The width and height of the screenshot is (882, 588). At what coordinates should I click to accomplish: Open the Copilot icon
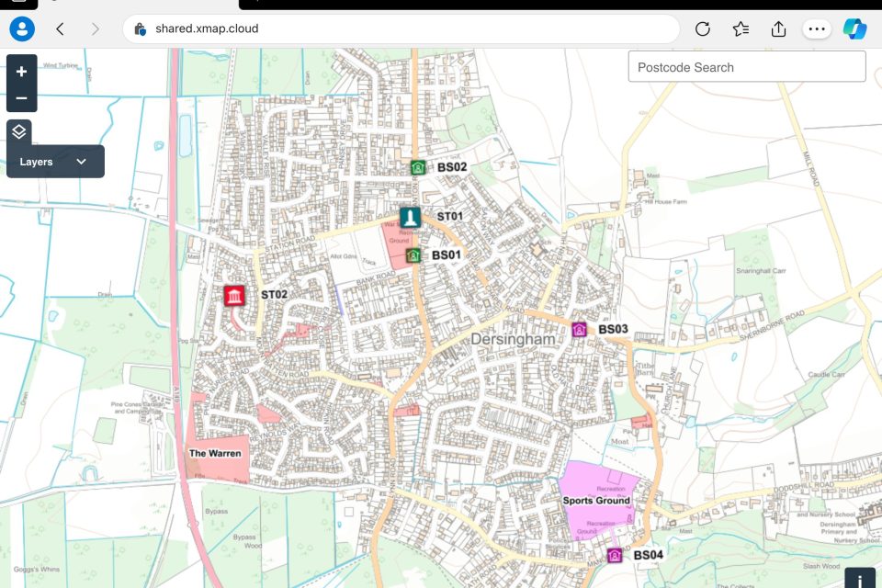854,28
